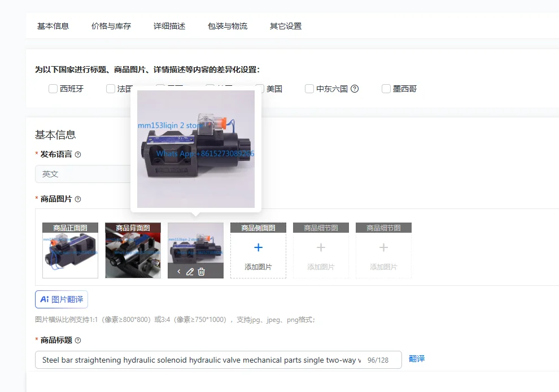
Task: Click the AI 图片翻译 button
Action: click(x=62, y=299)
